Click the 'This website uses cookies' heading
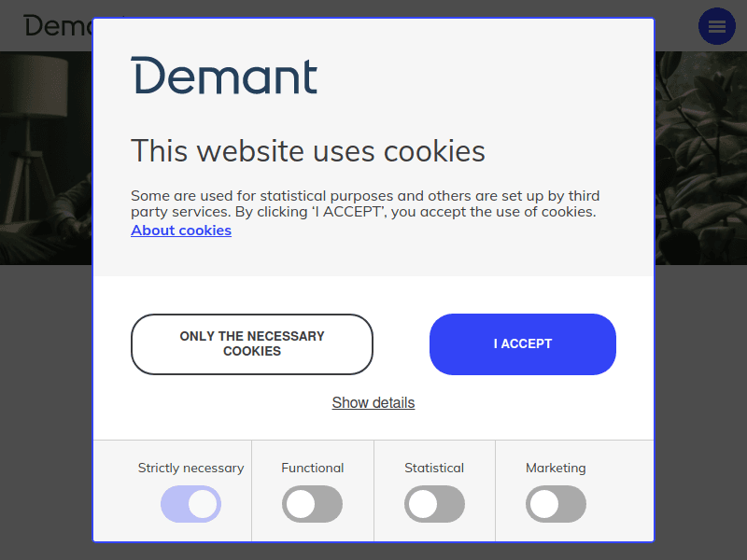 click(308, 151)
